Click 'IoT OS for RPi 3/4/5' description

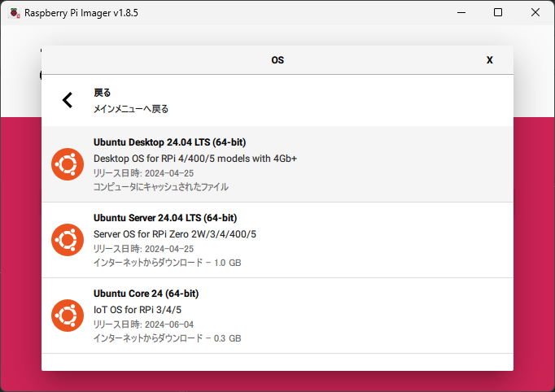(x=138, y=310)
